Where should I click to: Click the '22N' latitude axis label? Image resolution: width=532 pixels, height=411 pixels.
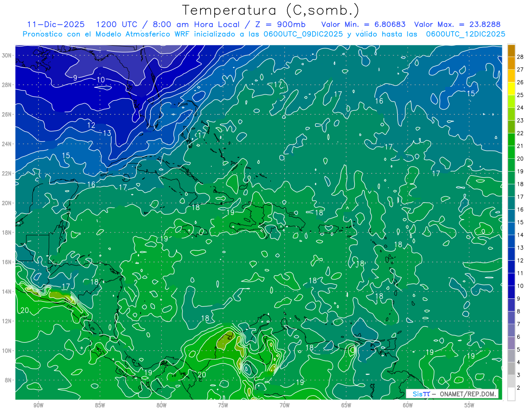click(7, 173)
